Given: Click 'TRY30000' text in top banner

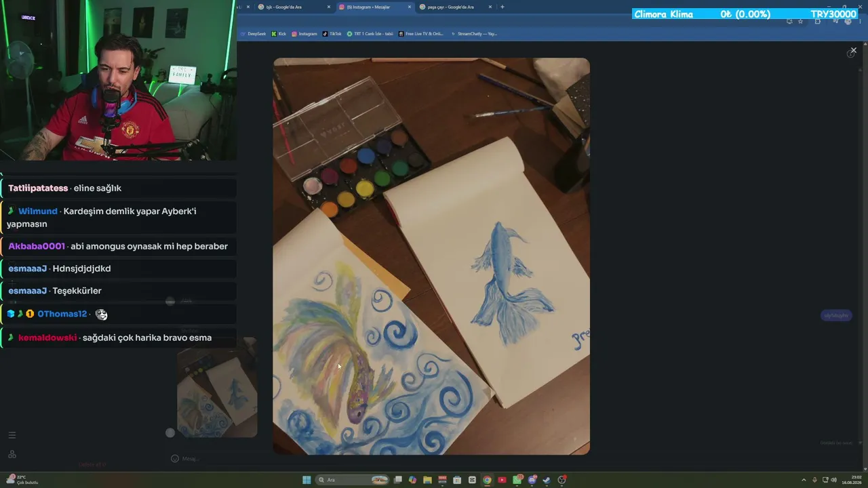Looking at the screenshot, I should click(833, 14).
